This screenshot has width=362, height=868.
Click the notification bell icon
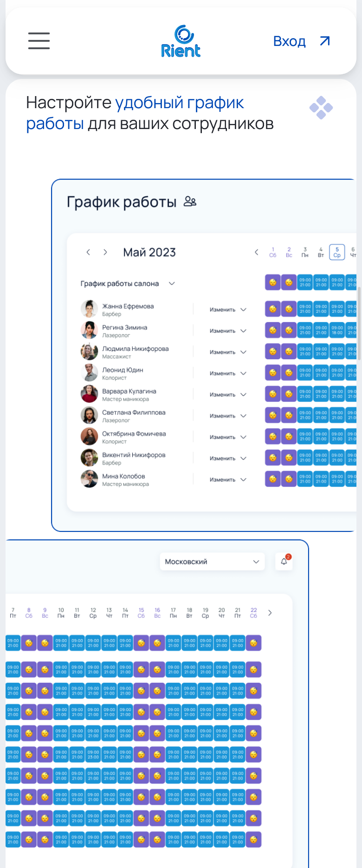[284, 562]
